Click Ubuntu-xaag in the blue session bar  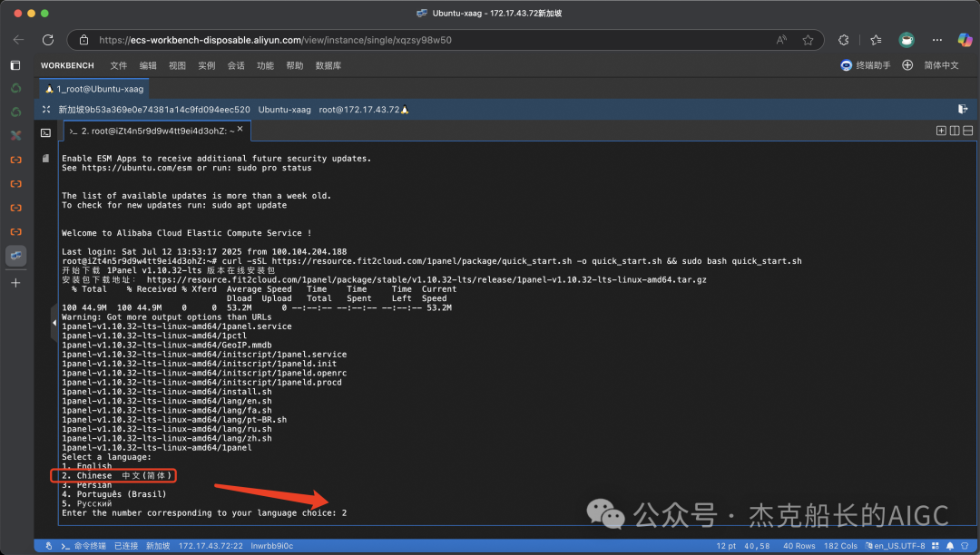click(x=284, y=109)
